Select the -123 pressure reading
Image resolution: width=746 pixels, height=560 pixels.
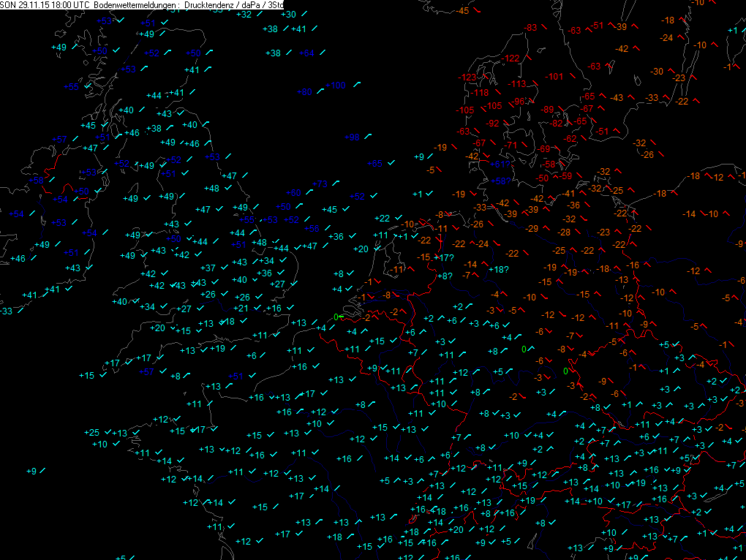(466, 77)
